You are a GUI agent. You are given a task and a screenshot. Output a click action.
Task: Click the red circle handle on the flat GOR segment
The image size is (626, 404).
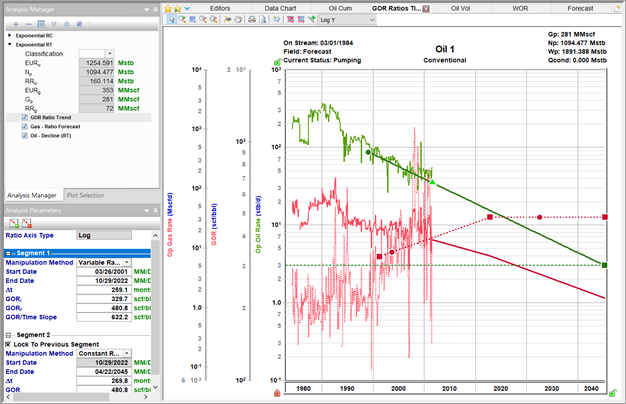click(x=540, y=217)
